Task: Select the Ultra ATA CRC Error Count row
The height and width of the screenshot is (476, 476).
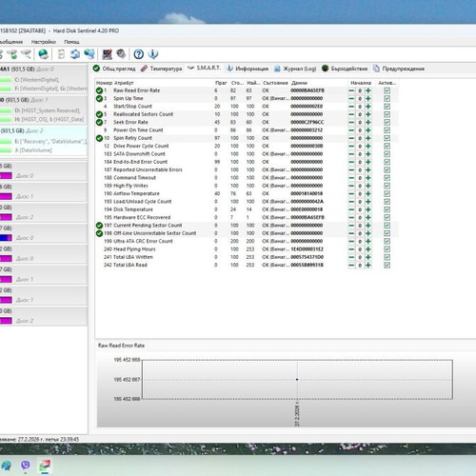Action: tap(247, 241)
